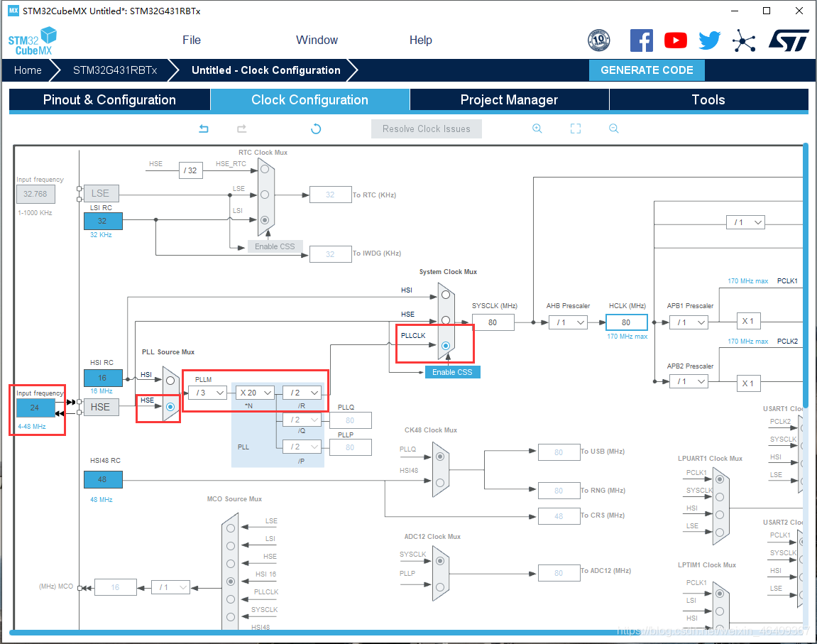Click the HCLK (MHz) value field
Image resolution: width=817 pixels, height=644 pixels.
626,322
